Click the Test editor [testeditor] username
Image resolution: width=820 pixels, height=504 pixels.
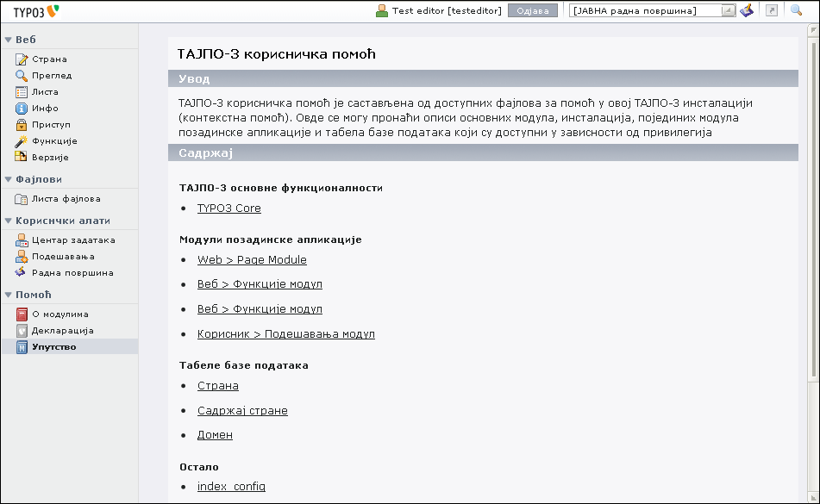(x=447, y=11)
